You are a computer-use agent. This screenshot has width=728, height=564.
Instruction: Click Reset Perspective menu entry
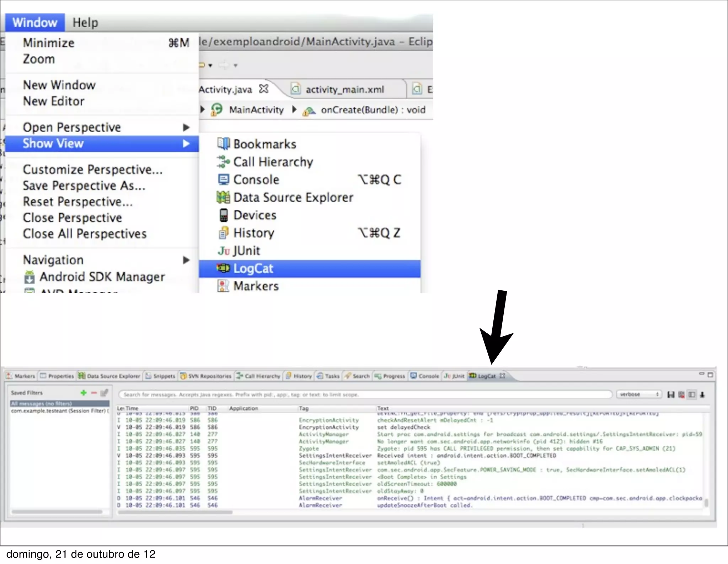point(77,202)
